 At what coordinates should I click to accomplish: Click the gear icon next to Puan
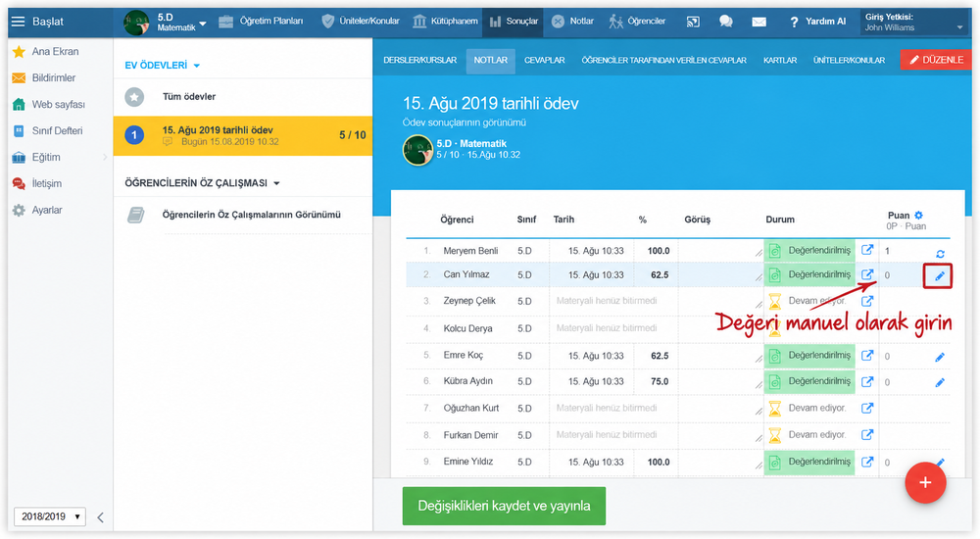pos(918,215)
